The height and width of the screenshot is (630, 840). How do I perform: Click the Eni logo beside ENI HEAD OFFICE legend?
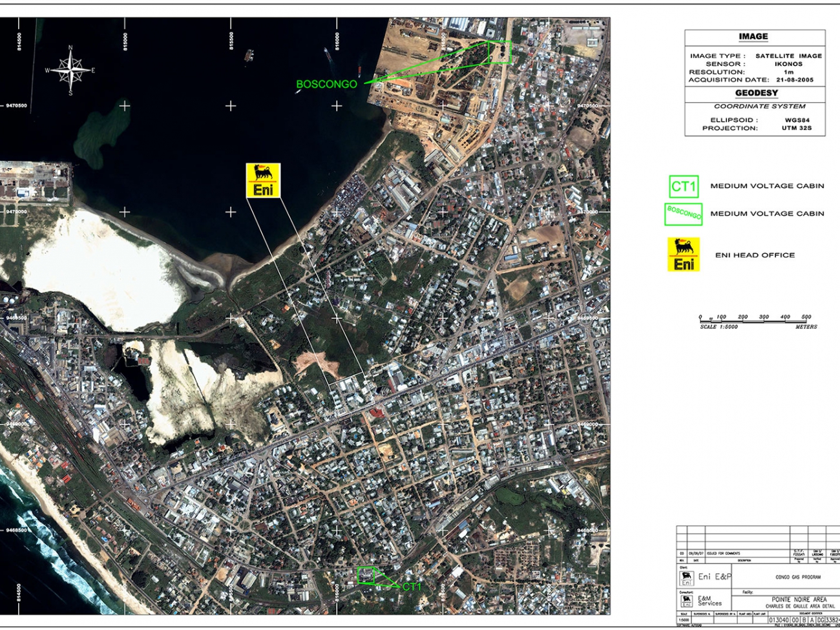[x=684, y=255]
